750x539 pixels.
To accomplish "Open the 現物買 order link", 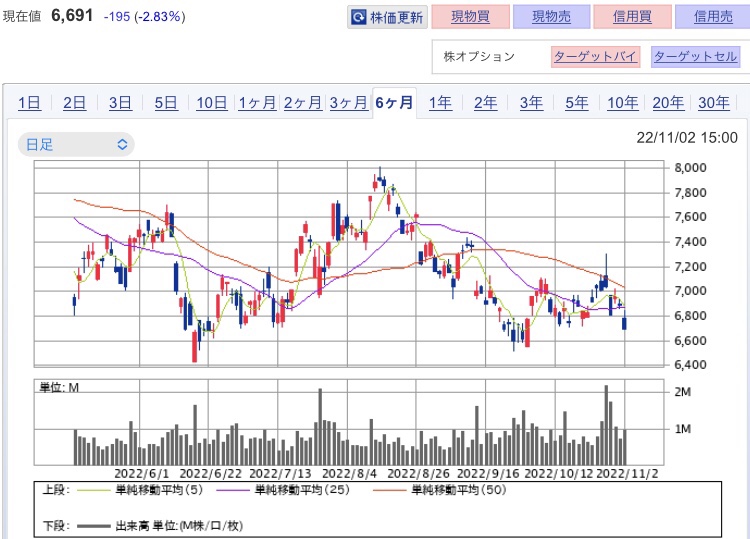I will click(x=470, y=17).
